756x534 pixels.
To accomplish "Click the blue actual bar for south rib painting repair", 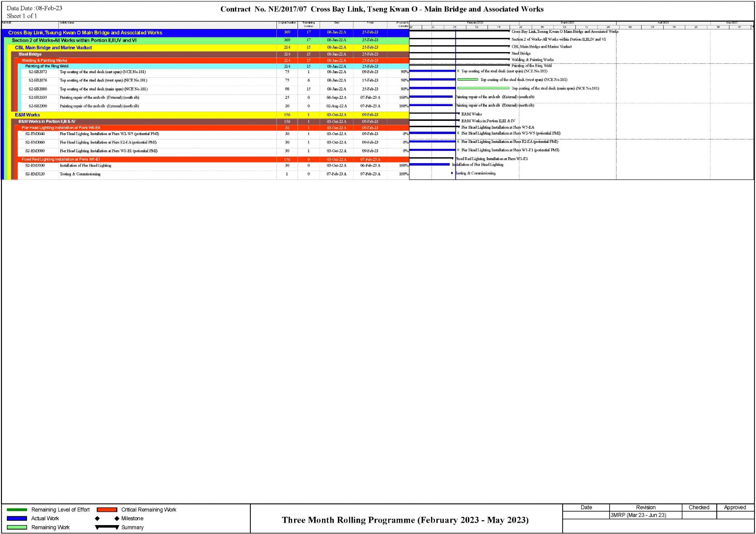I will (x=431, y=97).
